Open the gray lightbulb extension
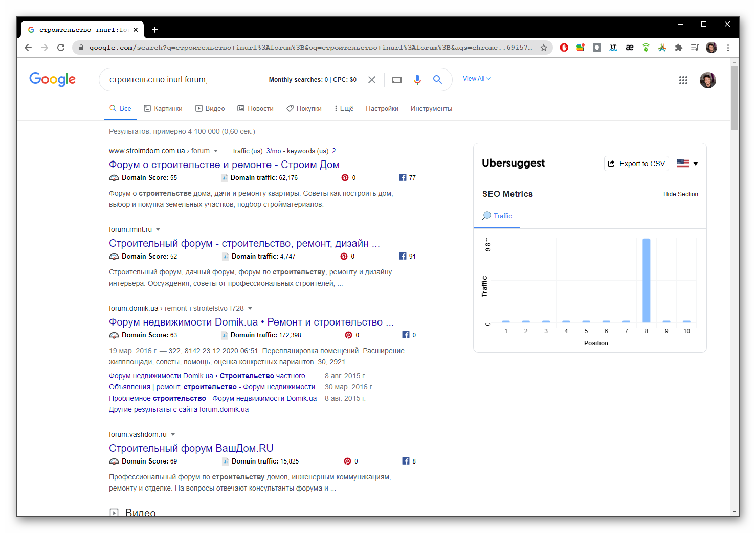The image size is (756, 533). 597,48
